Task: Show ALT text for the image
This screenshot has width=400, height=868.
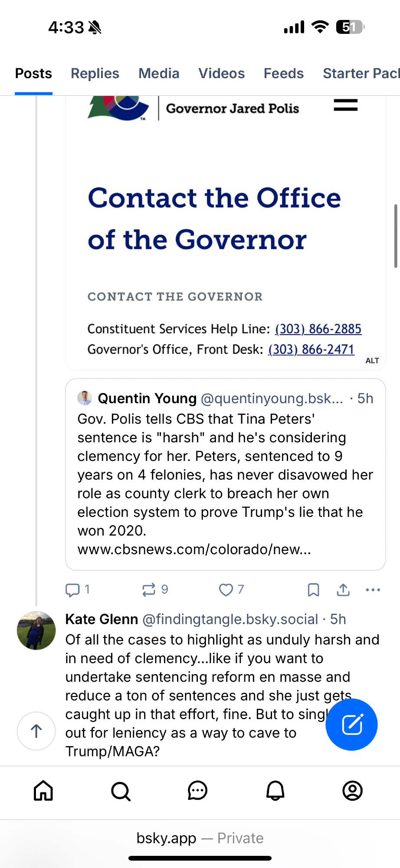Action: [x=372, y=361]
